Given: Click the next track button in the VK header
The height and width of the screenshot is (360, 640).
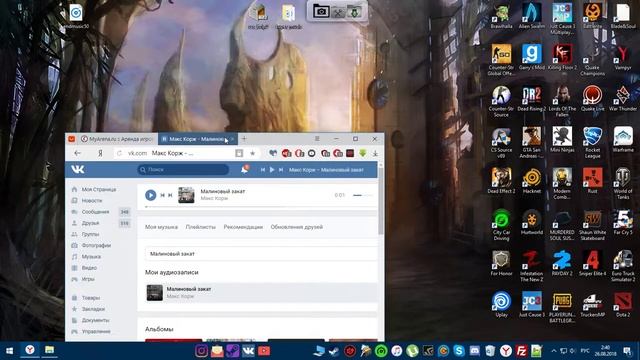Looking at the screenshot, I should (x=281, y=169).
